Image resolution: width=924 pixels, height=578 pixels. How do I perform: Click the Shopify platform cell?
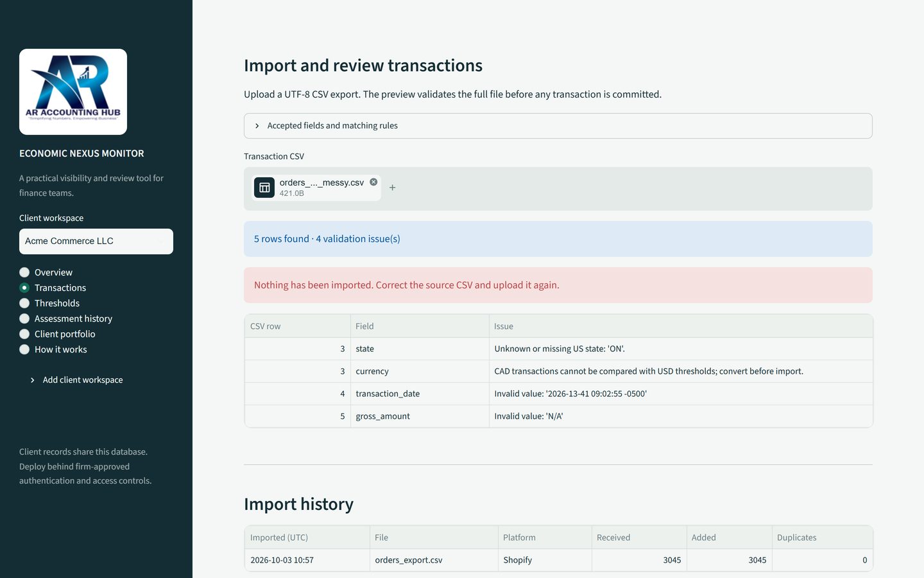coord(545,560)
